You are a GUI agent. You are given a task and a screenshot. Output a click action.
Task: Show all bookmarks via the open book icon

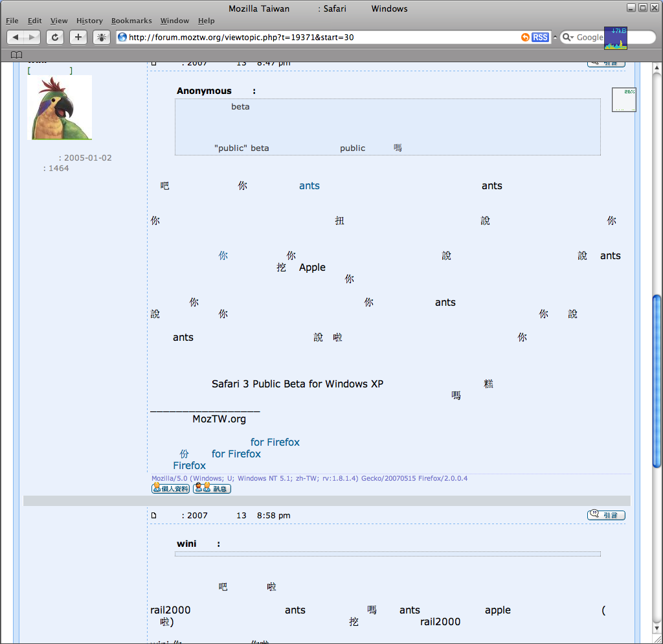click(16, 55)
